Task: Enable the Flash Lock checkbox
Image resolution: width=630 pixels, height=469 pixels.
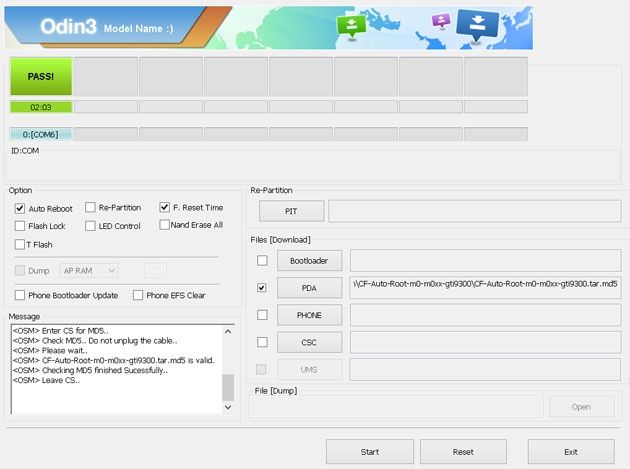Action: coord(20,226)
